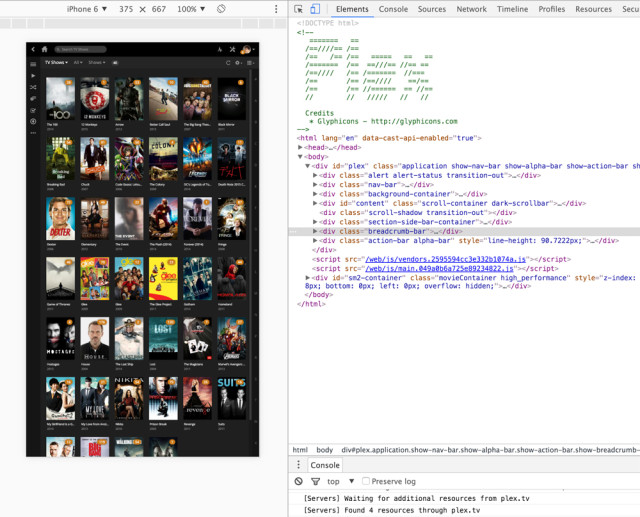
Task: Expand the div id content node
Action: (315, 203)
